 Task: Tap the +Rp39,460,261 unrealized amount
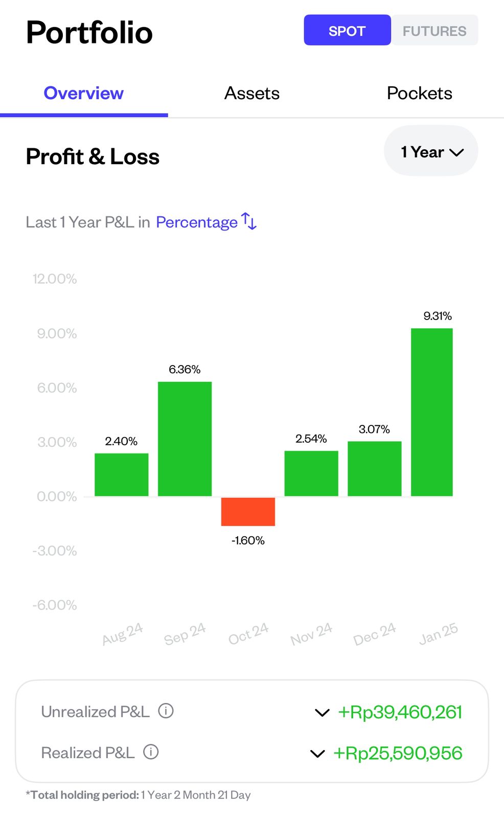pos(400,712)
